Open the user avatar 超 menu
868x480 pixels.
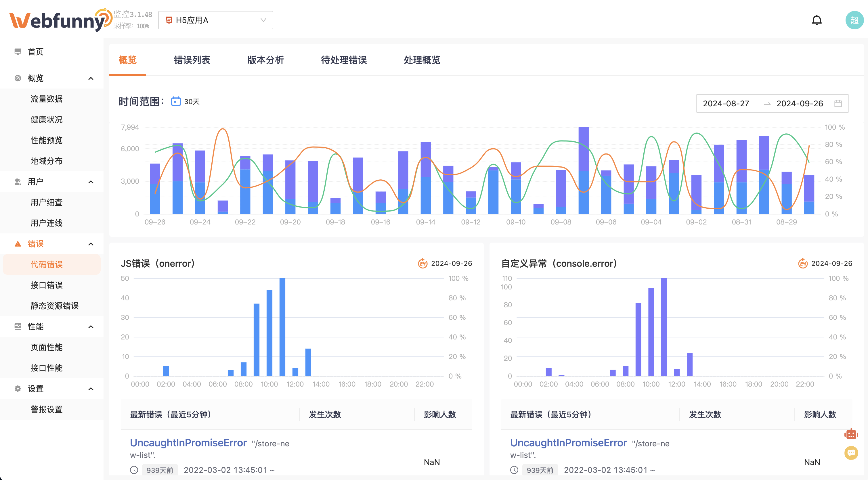854,20
